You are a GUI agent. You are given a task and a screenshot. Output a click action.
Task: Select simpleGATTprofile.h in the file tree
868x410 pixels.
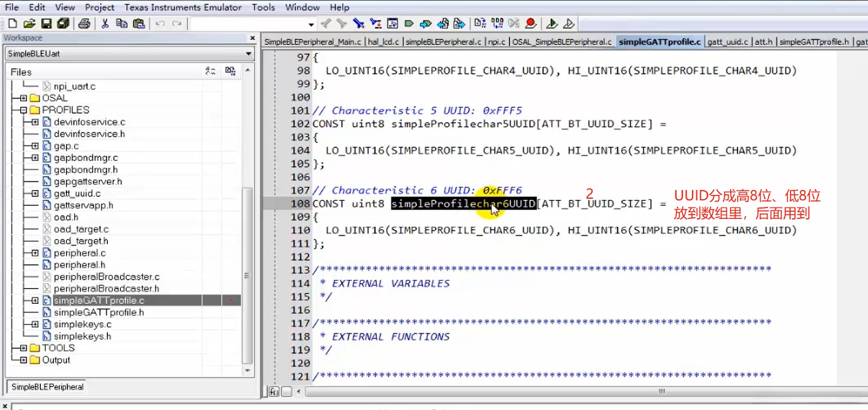(99, 313)
